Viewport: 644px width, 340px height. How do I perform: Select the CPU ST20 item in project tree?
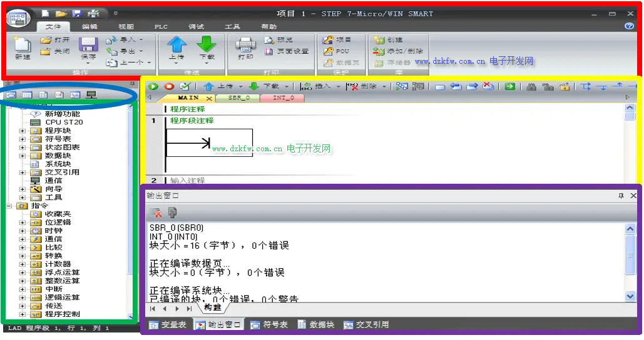63,122
